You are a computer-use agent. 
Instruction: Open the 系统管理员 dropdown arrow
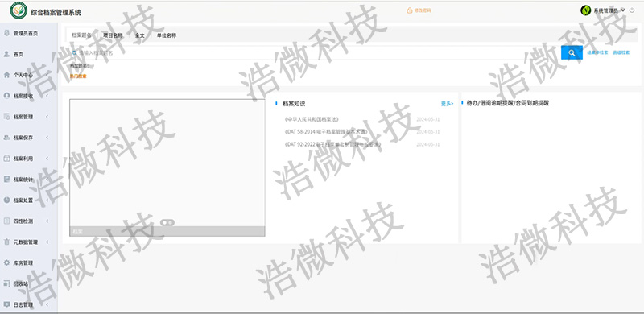click(622, 10)
